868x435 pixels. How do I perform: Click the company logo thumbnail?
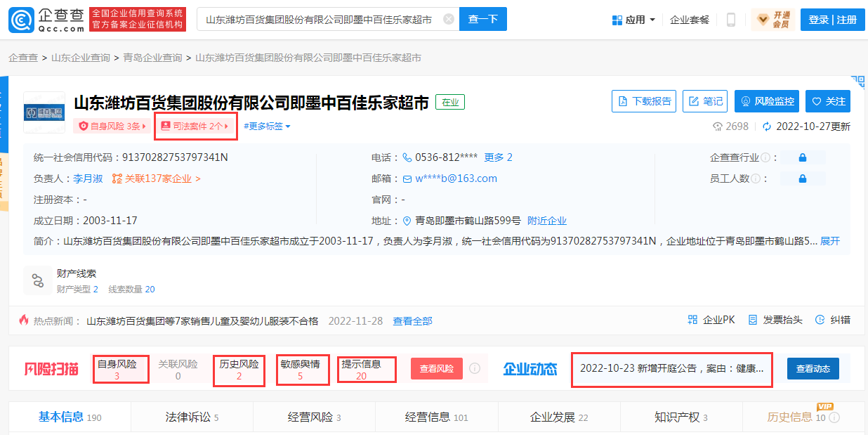pyautogui.click(x=44, y=112)
